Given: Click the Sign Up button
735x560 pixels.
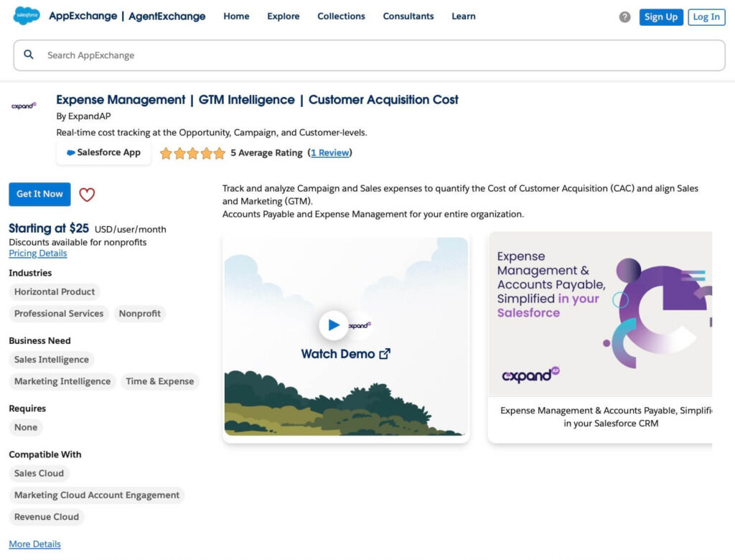Looking at the screenshot, I should pyautogui.click(x=661, y=17).
